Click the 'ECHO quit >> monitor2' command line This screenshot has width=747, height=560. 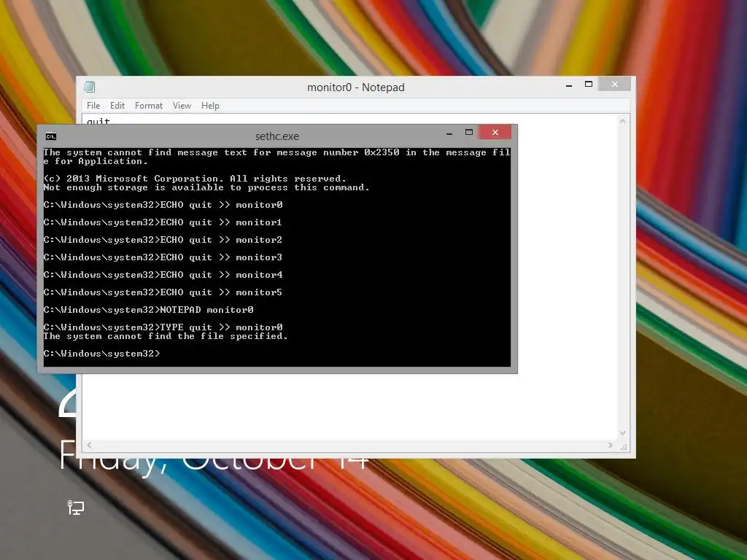point(163,240)
